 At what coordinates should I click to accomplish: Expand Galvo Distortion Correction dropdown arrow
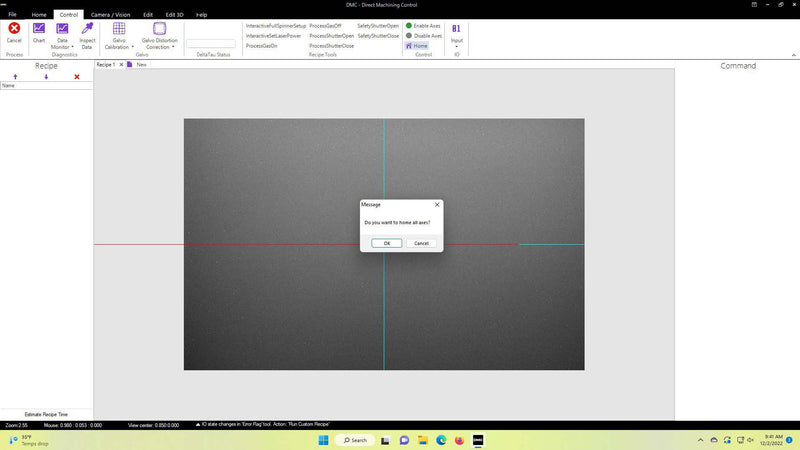click(x=173, y=47)
